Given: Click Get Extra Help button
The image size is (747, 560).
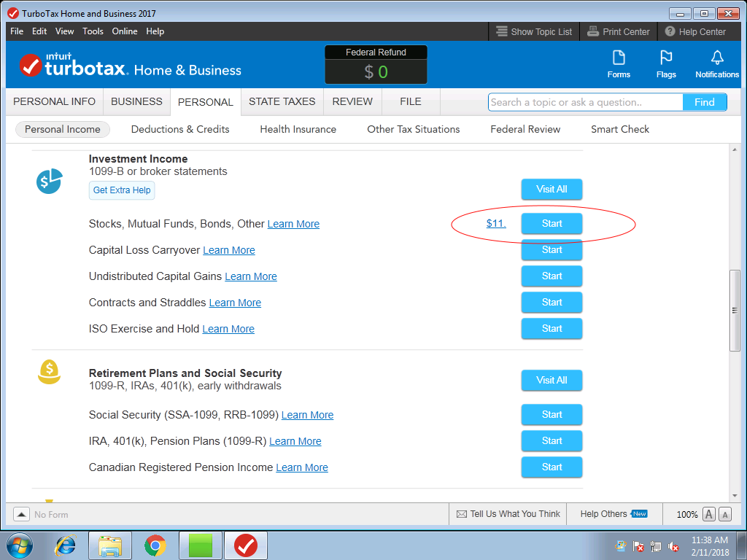Looking at the screenshot, I should click(x=122, y=190).
